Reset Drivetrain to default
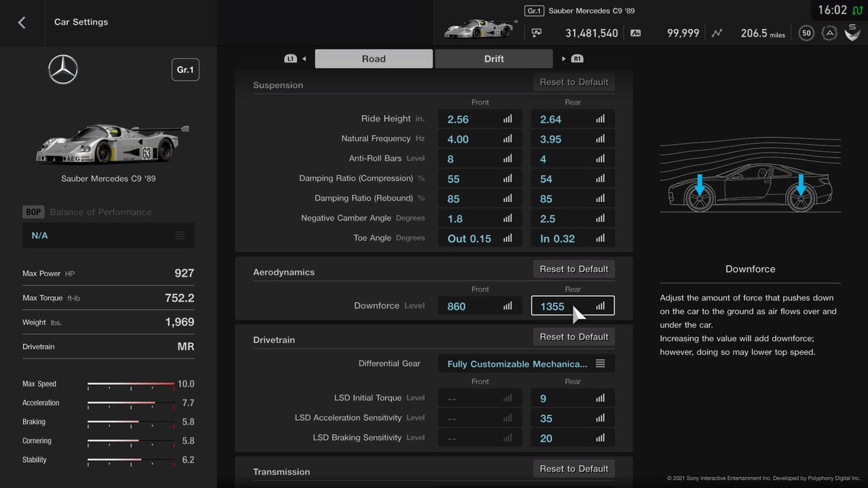Screen dimensions: 868x488 click(574, 337)
